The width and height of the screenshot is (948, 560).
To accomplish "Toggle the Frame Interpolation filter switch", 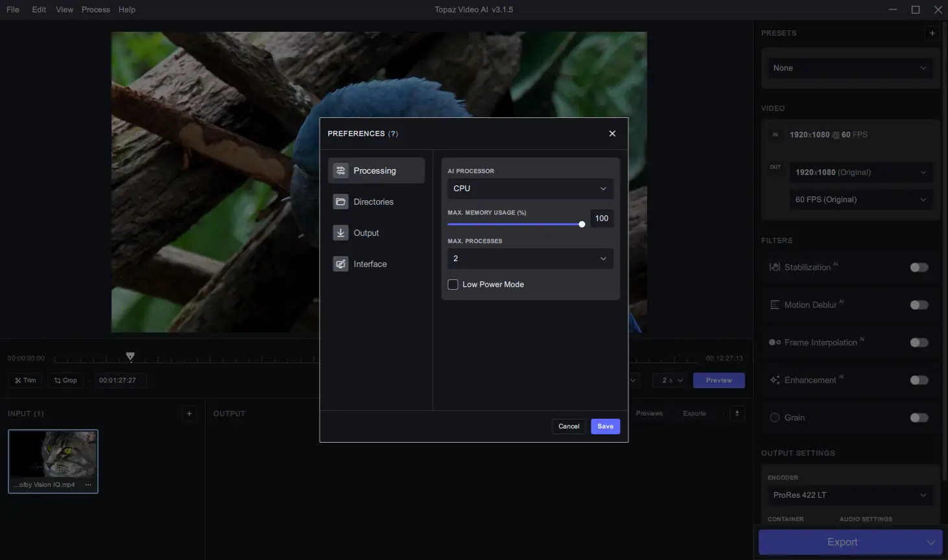I will [919, 343].
